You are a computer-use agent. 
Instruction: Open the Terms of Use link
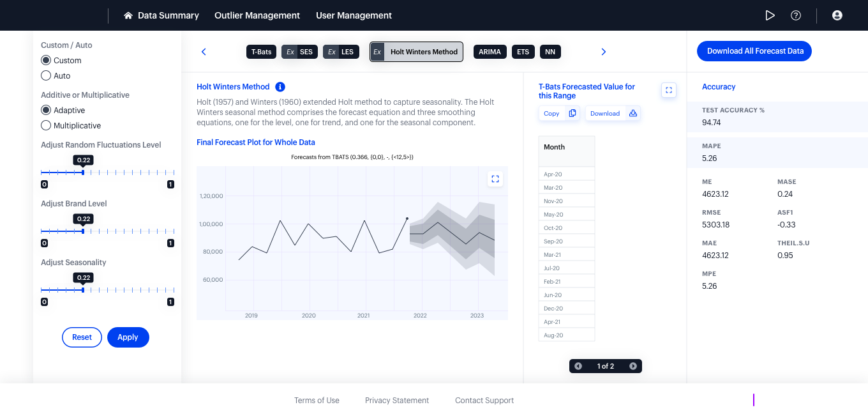317,401
